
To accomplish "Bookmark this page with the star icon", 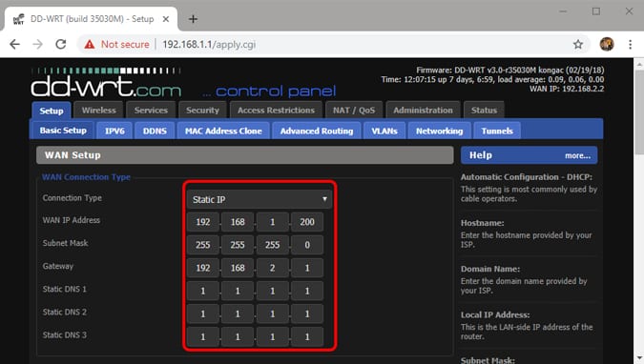I will click(578, 45).
